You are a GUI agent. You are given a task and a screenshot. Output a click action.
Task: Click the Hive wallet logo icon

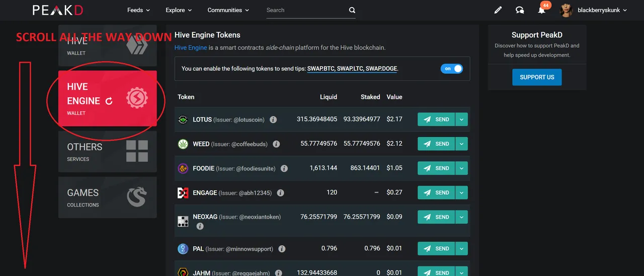tap(137, 45)
